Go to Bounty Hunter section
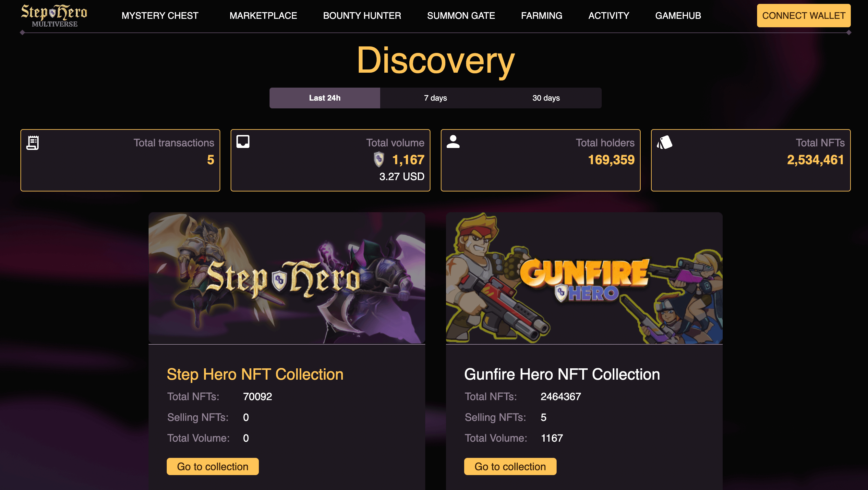The width and height of the screenshot is (868, 490). pos(362,16)
